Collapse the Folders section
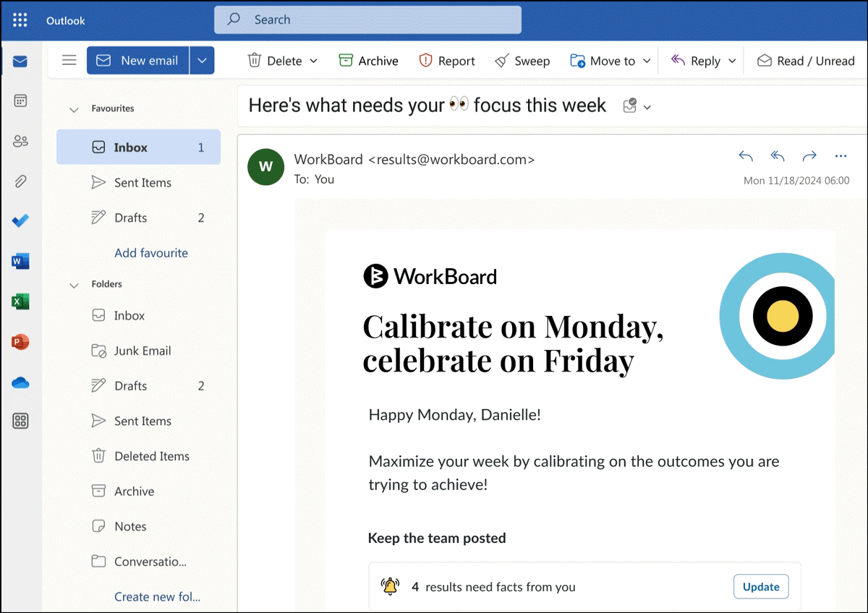 73,285
